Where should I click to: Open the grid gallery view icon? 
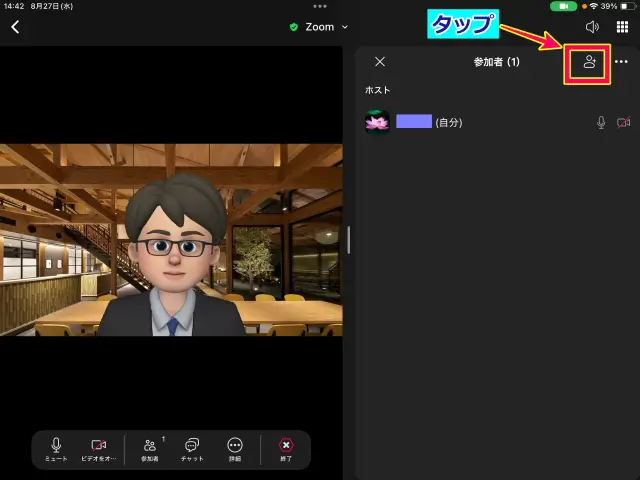pyautogui.click(x=622, y=27)
